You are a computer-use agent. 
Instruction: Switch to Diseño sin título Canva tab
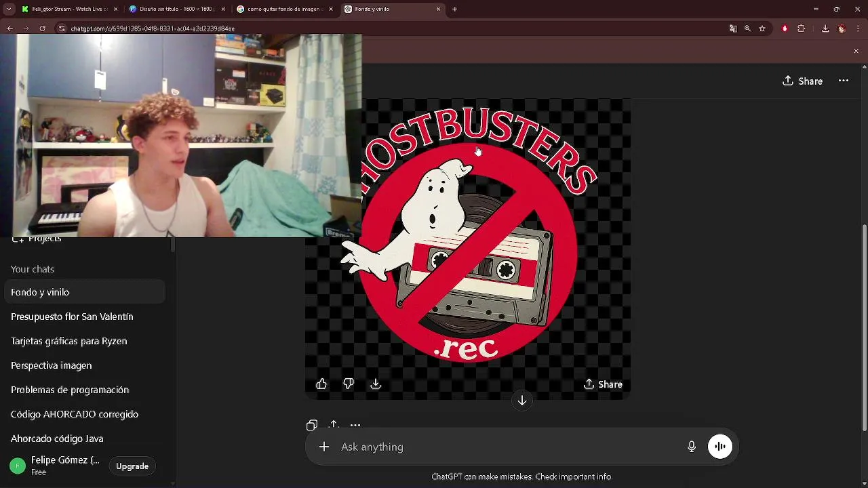[176, 9]
